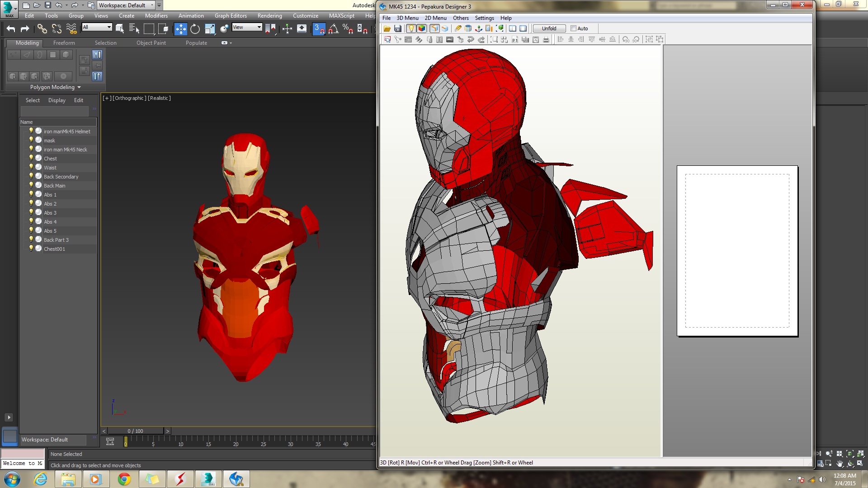Click Display in the scene explorer menu
This screenshot has width=868, height=488.
pos(57,100)
